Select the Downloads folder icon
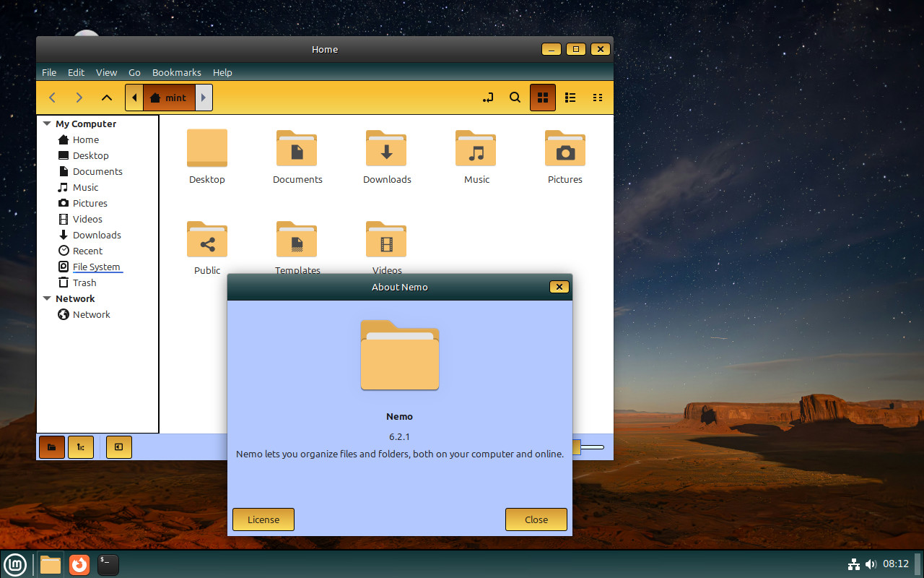The height and width of the screenshot is (578, 924). 386,148
